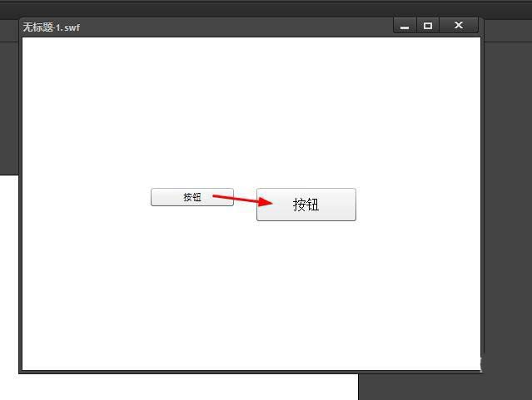Image resolution: width=532 pixels, height=400 pixels.
Task: Close the 无标题-1.swf preview window
Action: click(459, 25)
